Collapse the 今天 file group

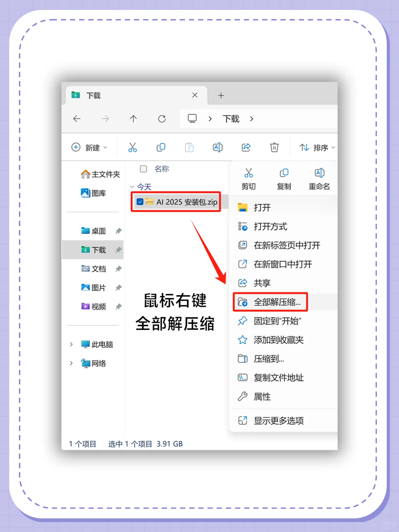pyautogui.click(x=133, y=187)
